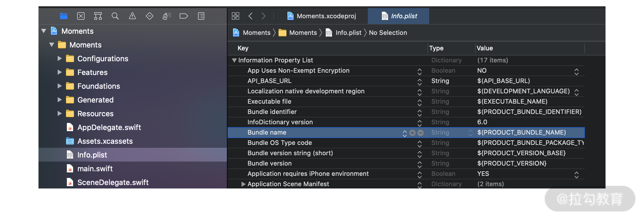This screenshot has height=220, width=644.
Task: Open the Issue navigator warning icon
Action: tap(132, 16)
